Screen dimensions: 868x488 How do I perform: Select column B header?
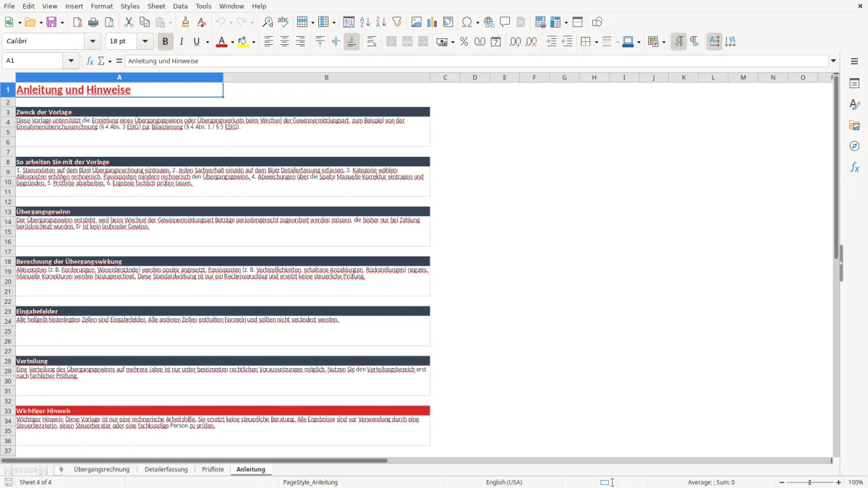[326, 77]
